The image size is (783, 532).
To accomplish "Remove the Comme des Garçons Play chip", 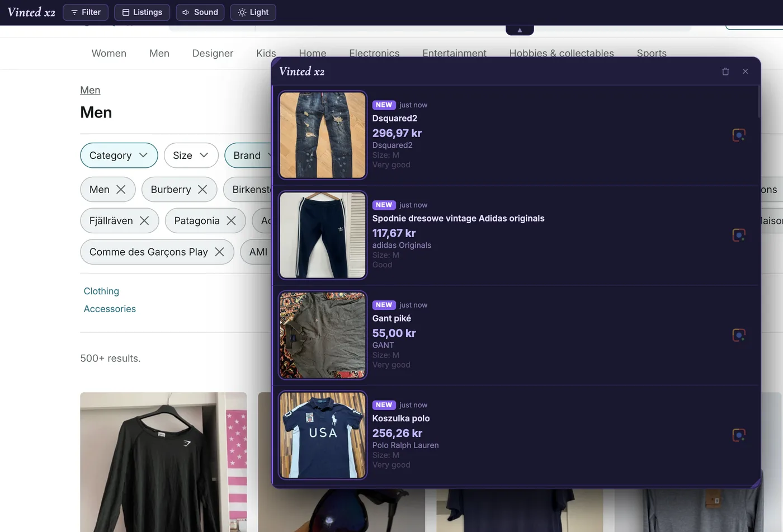I will coord(219,252).
